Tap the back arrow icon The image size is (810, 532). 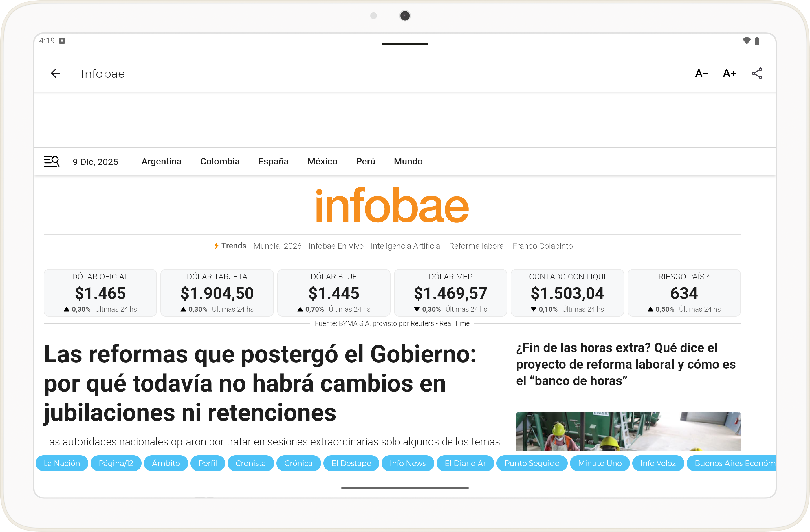tap(55, 74)
